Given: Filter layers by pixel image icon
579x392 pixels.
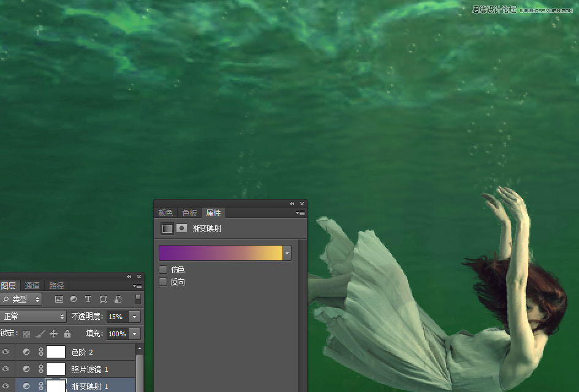Looking at the screenshot, I should (59, 300).
